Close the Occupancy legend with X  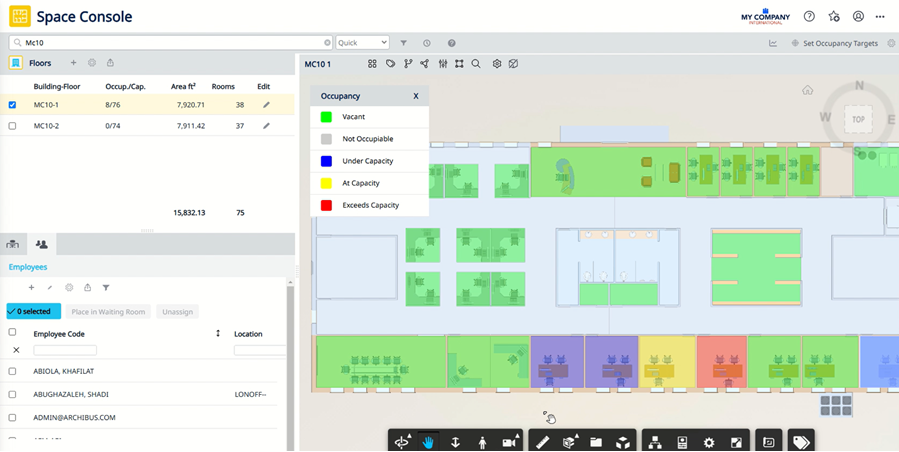[x=416, y=96]
